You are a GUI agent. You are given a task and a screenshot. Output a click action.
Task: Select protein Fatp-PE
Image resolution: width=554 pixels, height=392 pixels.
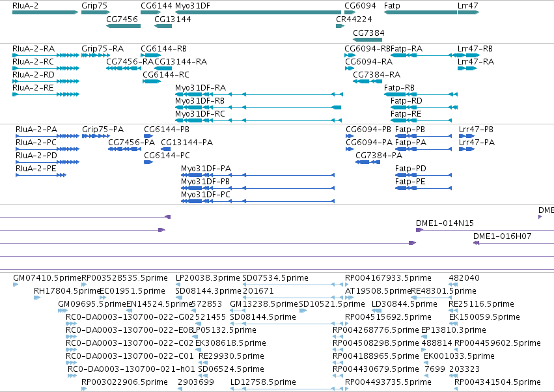click(x=423, y=188)
